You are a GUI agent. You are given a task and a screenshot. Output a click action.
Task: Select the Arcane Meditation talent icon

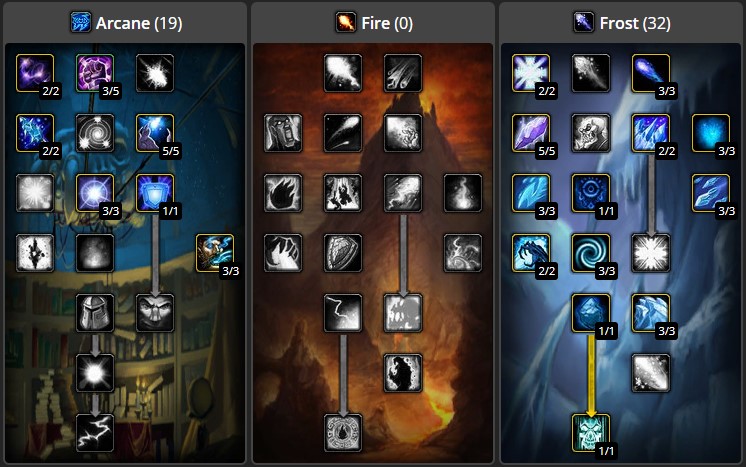[215, 253]
